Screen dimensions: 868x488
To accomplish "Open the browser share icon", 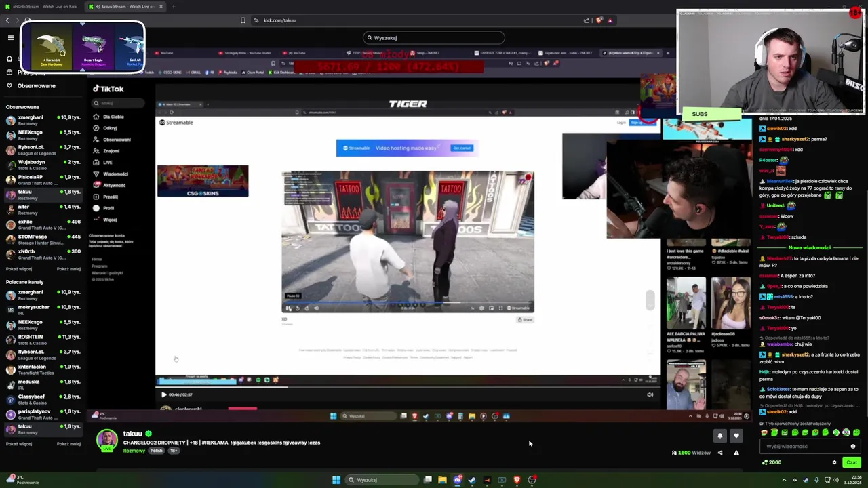I will (x=587, y=20).
